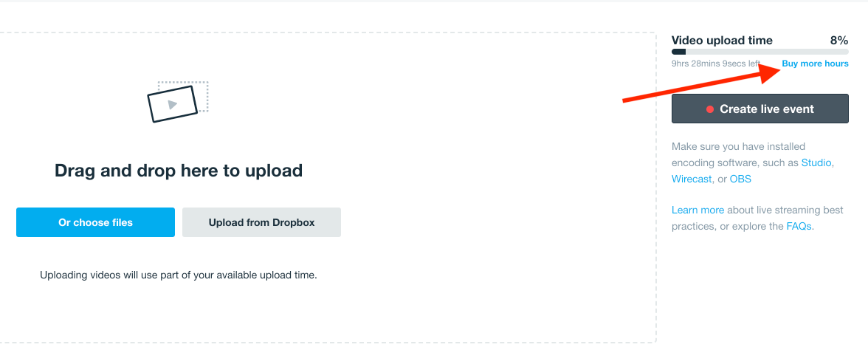Click the dark filled portion of upload bar
Image resolution: width=868 pixels, height=353 pixels.
(679, 52)
